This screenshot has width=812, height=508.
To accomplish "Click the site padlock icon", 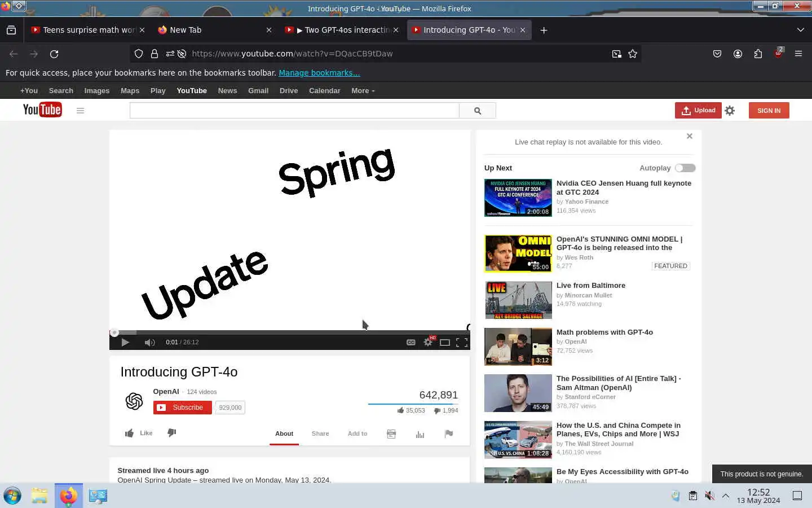I will [x=155, y=54].
